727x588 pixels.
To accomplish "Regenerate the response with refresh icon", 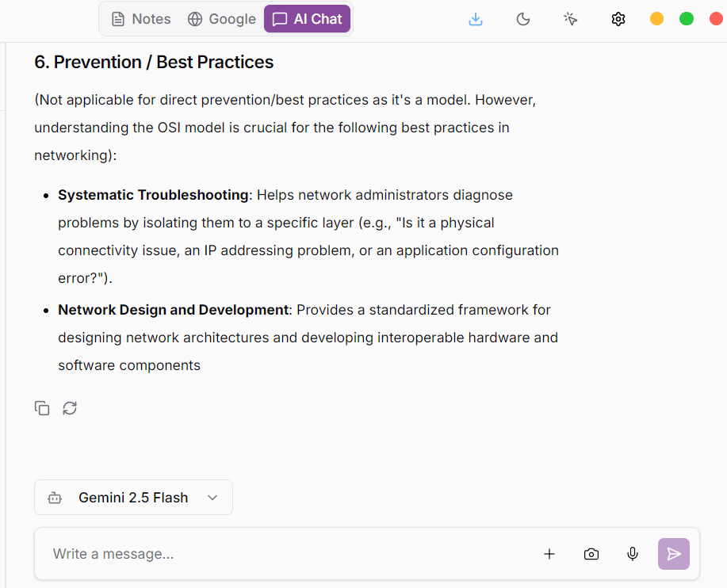I will 70,408.
